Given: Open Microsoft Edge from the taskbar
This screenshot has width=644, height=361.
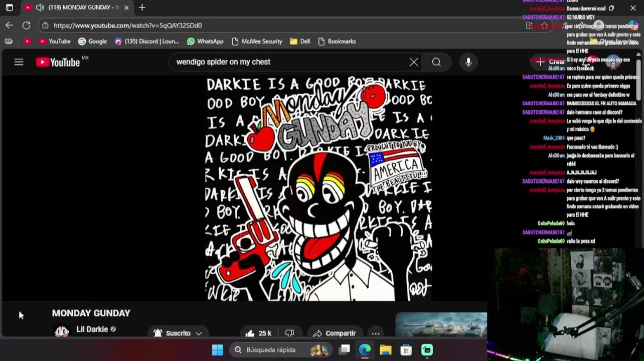Looking at the screenshot, I should pyautogui.click(x=365, y=350).
